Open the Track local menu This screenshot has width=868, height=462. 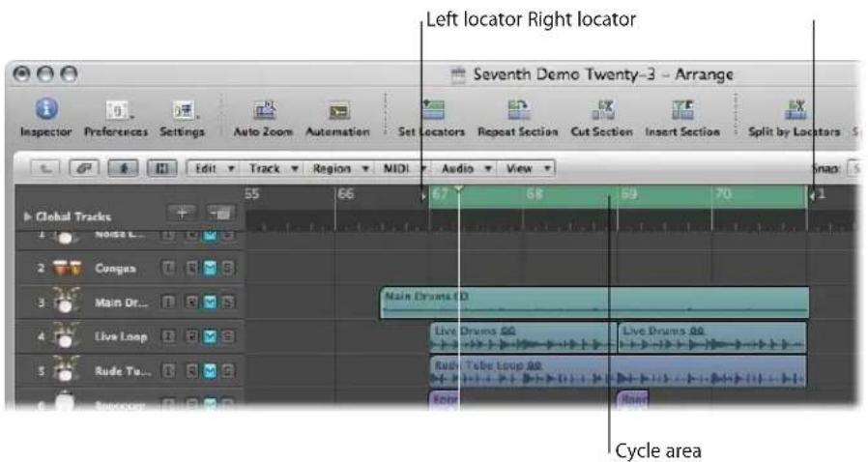(x=273, y=168)
